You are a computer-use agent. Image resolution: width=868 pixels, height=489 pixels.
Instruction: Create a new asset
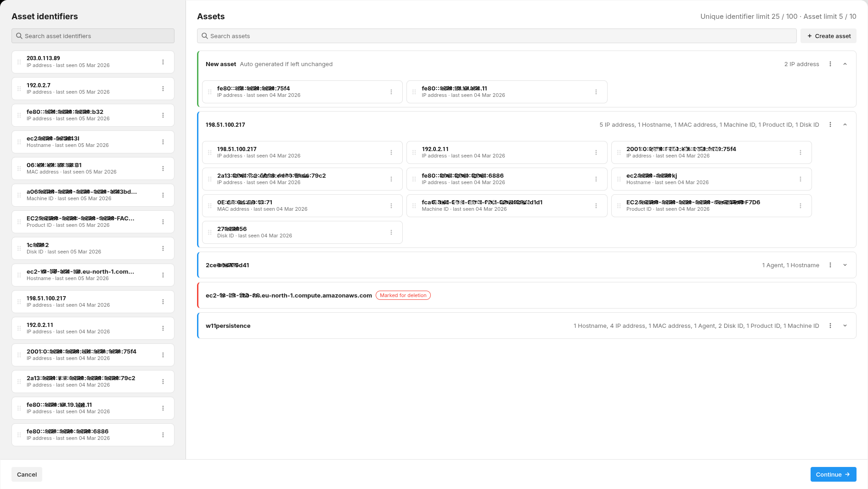click(828, 36)
